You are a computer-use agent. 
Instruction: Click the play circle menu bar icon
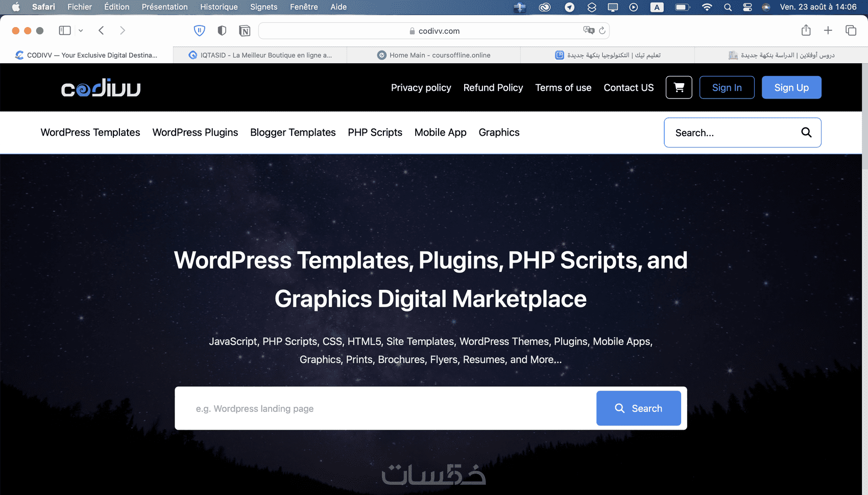coord(634,7)
